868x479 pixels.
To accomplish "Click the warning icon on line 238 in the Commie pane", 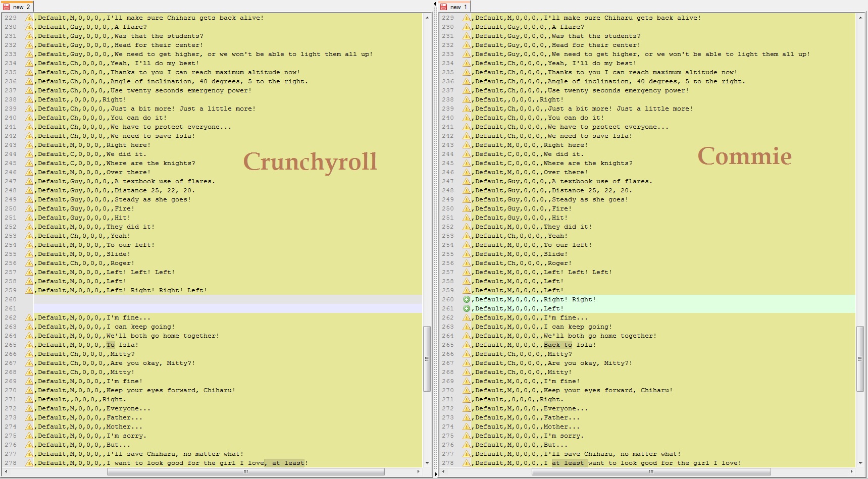I will tap(467, 99).
